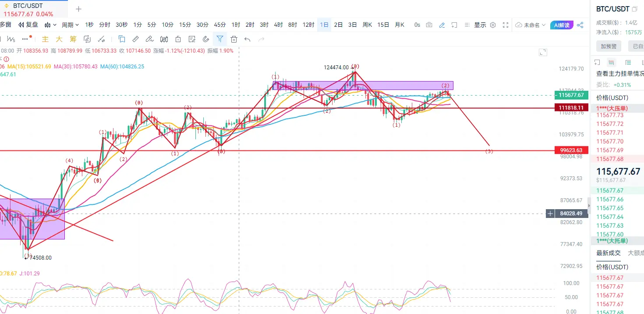Select the 主 indicator icon

(45, 39)
